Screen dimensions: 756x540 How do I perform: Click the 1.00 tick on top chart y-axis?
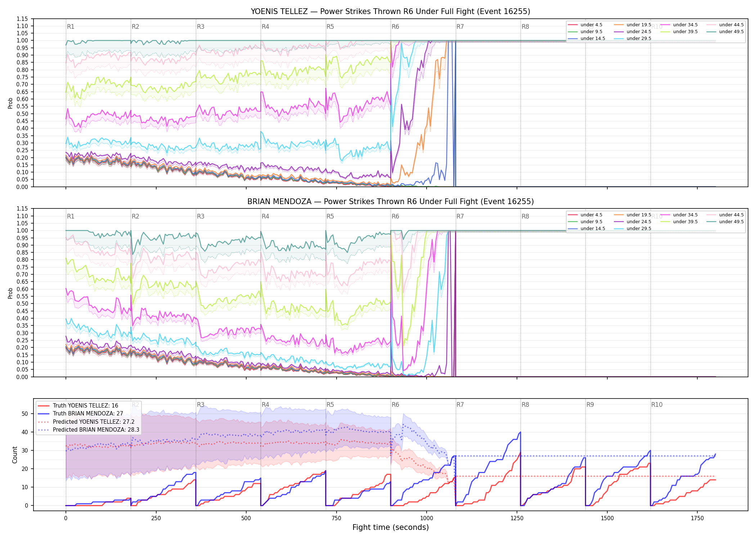[x=22, y=40]
